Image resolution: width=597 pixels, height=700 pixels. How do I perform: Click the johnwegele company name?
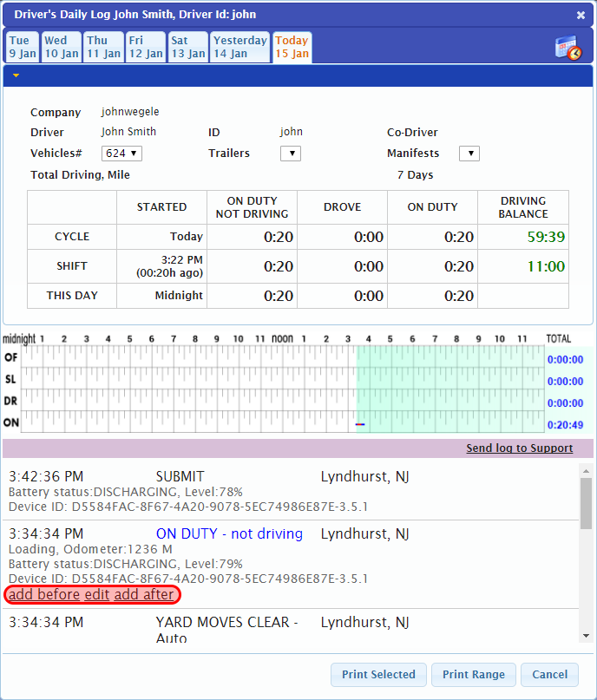click(130, 112)
